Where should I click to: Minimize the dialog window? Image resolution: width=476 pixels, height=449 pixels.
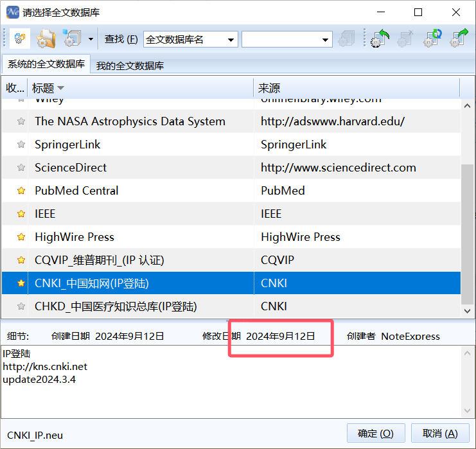pos(381,12)
